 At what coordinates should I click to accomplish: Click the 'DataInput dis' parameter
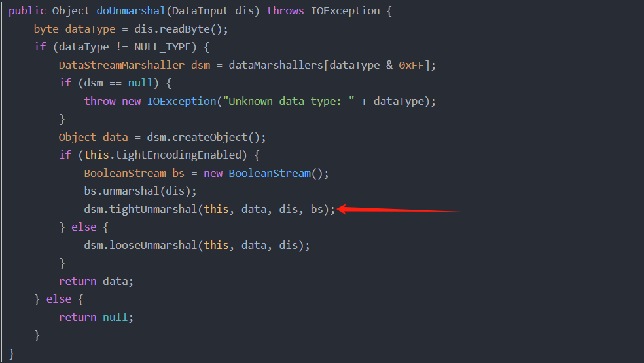[213, 11]
